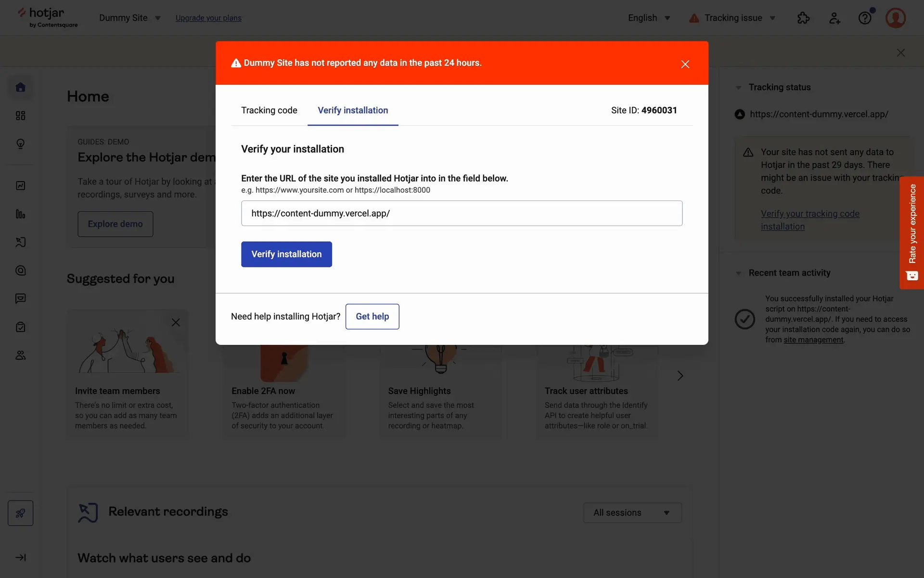Click the site URL input field
924x578 pixels.
pyautogui.click(x=462, y=213)
